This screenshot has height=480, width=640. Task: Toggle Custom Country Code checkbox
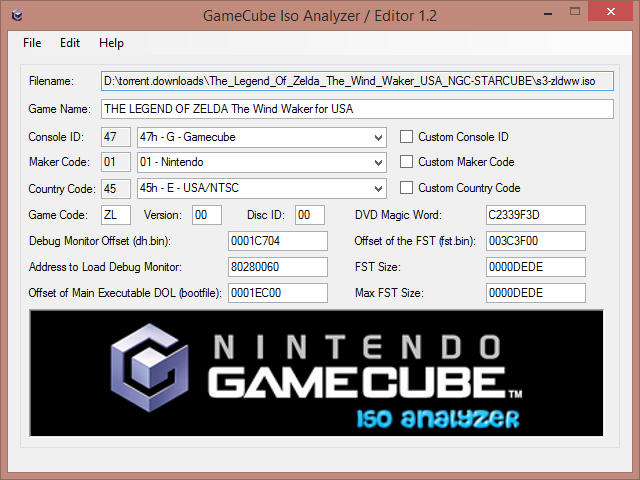[406, 188]
